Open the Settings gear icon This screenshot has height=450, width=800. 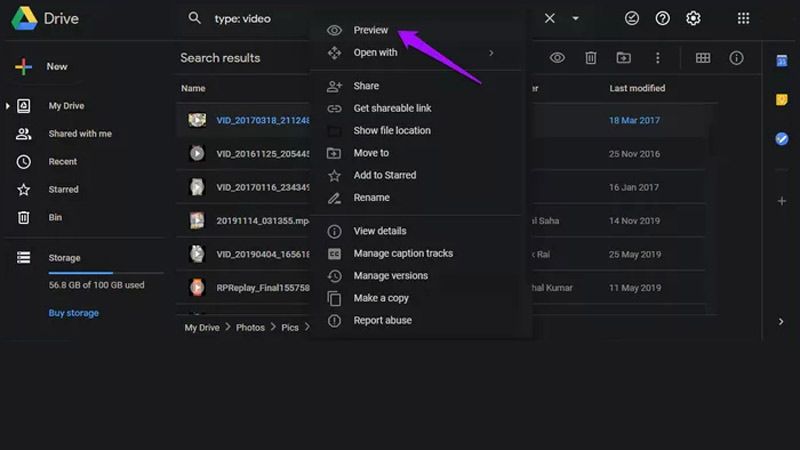[693, 18]
